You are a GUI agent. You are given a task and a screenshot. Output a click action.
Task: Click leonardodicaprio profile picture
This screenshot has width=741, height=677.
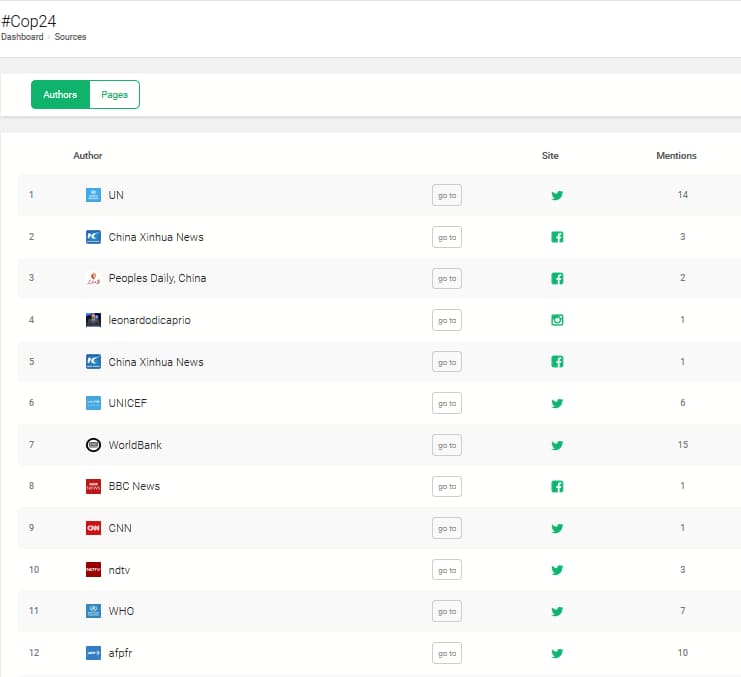pyautogui.click(x=93, y=320)
